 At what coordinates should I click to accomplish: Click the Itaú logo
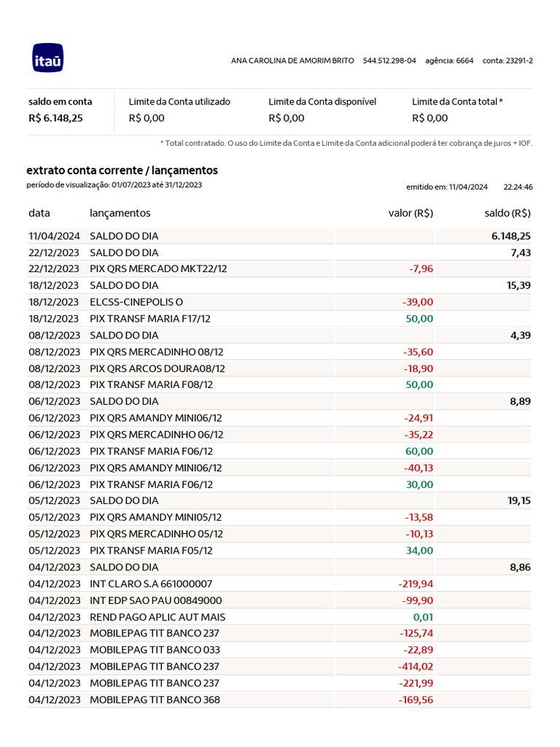click(x=47, y=58)
